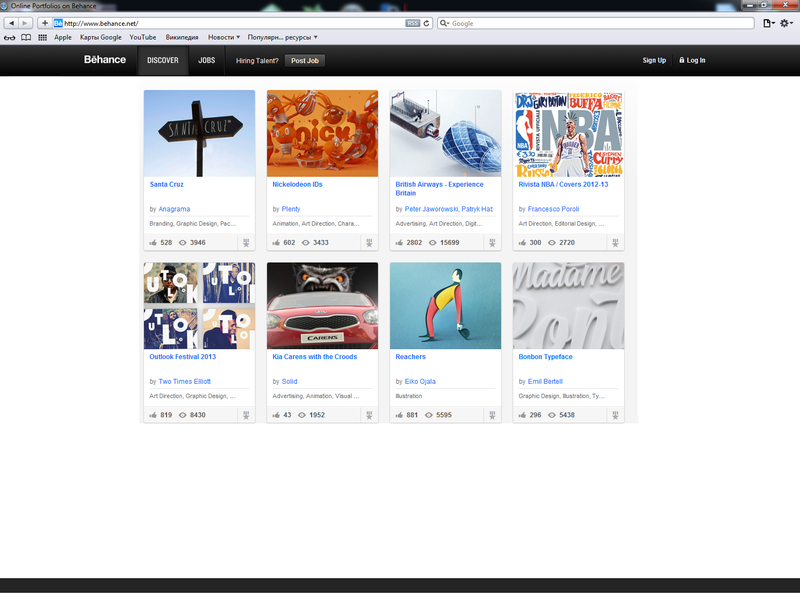Image resolution: width=800 pixels, height=593 pixels.
Task: Open the Карты Google bookmark
Action: (101, 37)
